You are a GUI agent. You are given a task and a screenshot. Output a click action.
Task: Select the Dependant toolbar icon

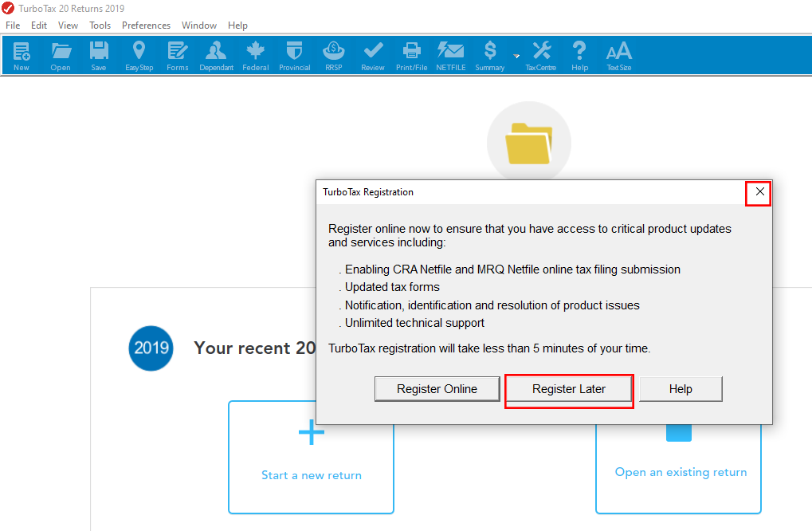217,56
